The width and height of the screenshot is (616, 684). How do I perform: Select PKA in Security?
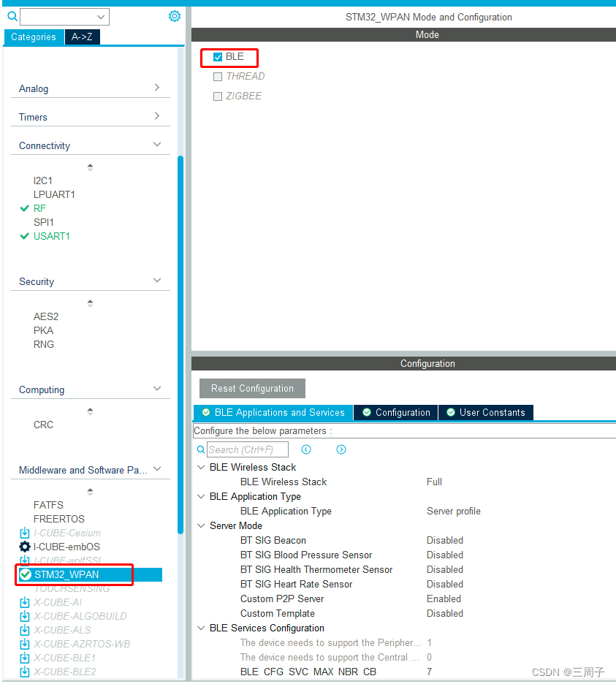43,330
